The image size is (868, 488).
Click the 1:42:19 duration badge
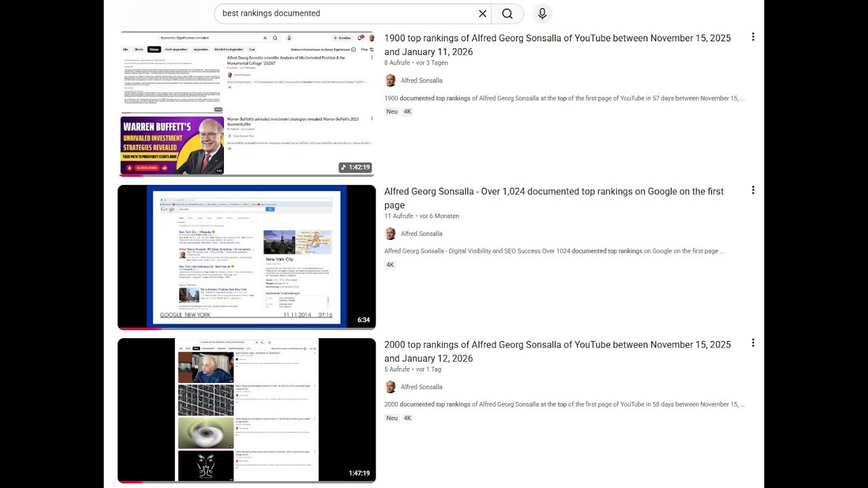tap(355, 167)
